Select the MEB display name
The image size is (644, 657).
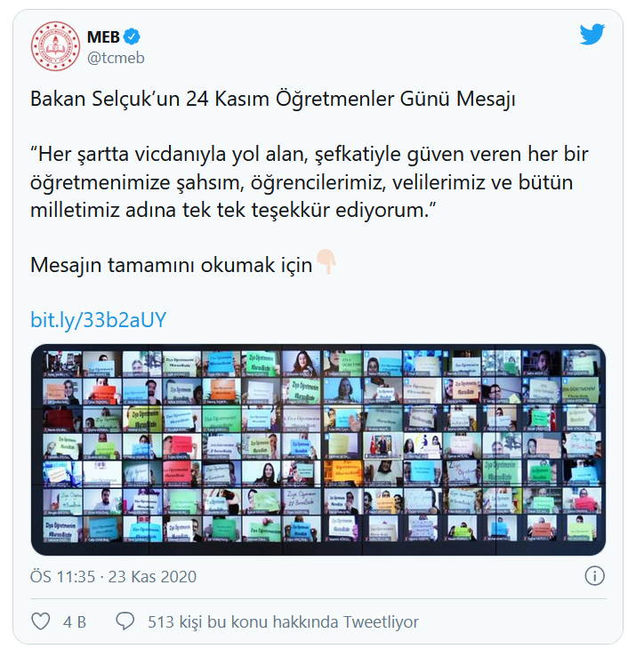pyautogui.click(x=103, y=37)
